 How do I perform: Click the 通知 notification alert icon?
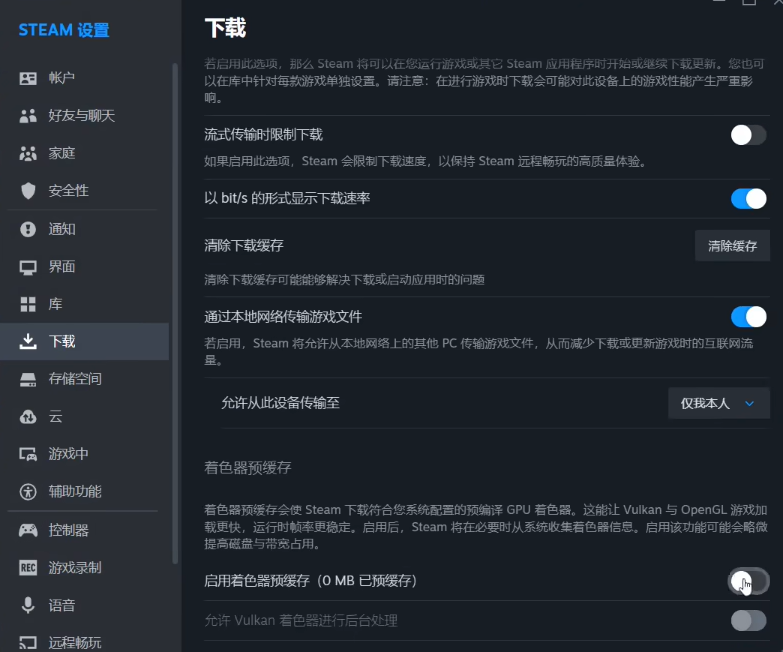(x=28, y=229)
